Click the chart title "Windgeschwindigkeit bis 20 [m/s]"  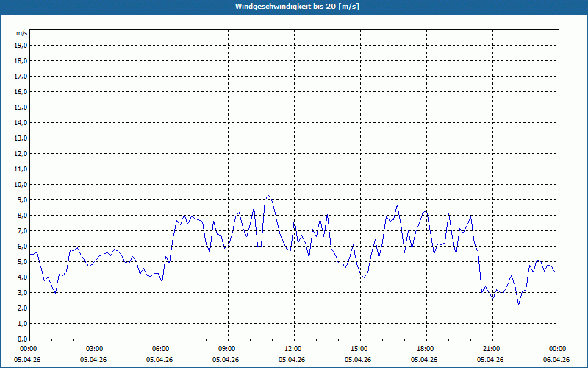tap(297, 7)
